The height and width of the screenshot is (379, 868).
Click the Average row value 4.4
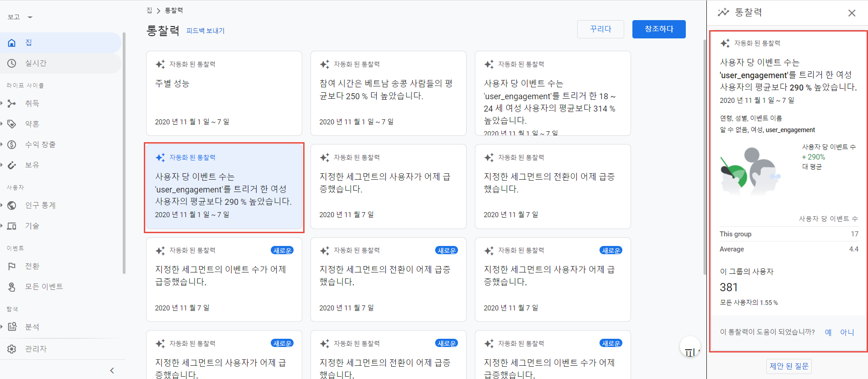click(x=854, y=249)
